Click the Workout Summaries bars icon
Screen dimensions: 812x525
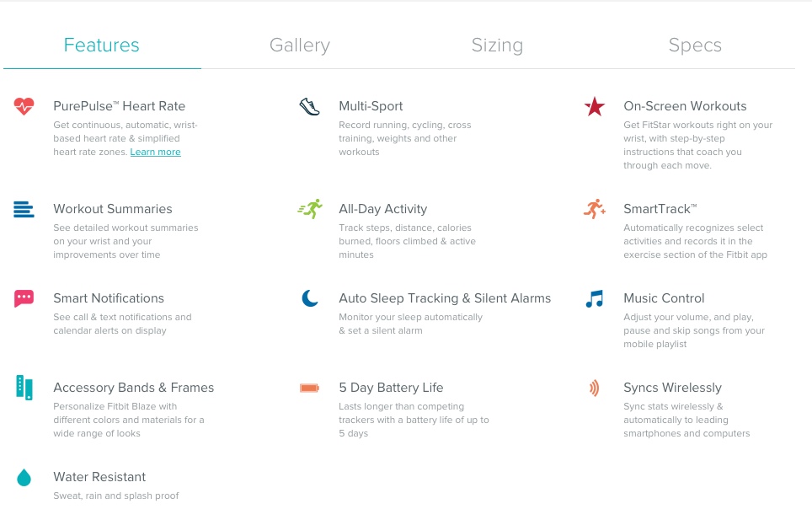(x=24, y=209)
